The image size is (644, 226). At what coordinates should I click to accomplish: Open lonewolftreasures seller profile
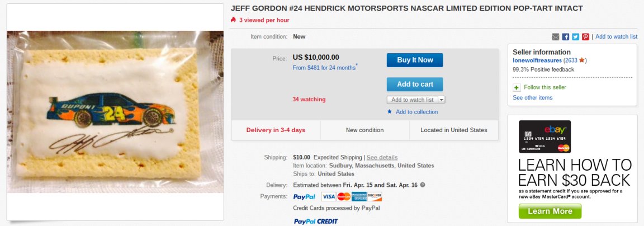click(537, 60)
